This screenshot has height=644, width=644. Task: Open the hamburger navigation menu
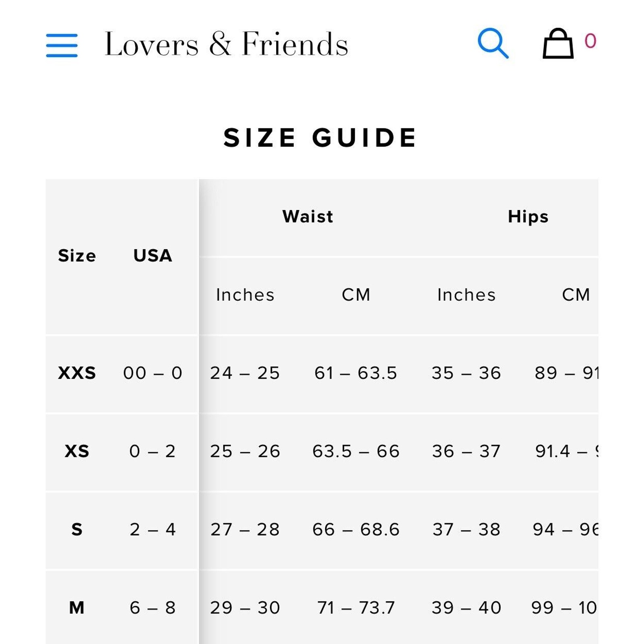pyautogui.click(x=62, y=45)
